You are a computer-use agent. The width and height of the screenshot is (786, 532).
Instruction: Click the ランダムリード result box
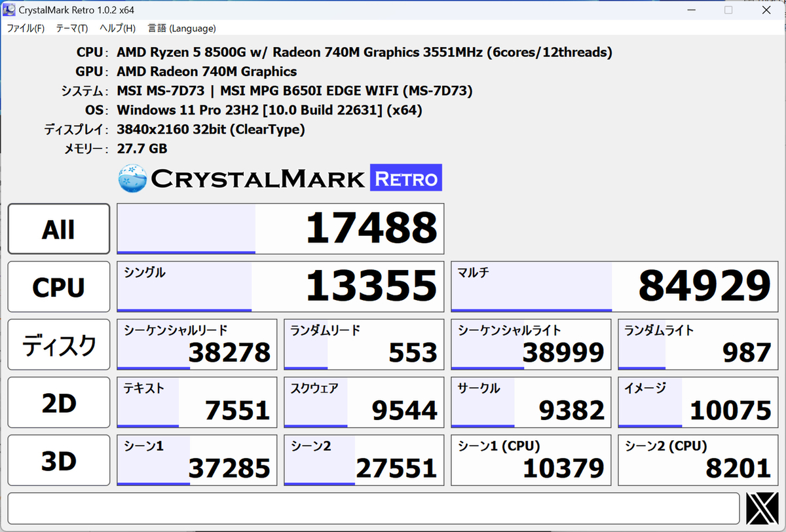[364, 344]
